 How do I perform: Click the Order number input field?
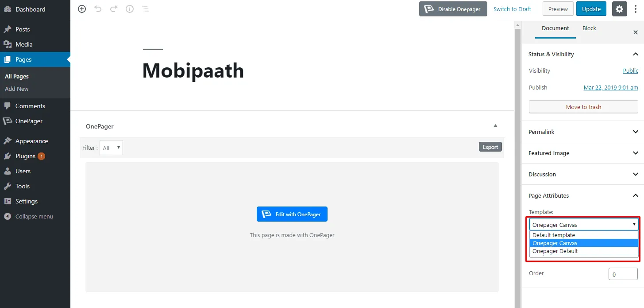pos(623,274)
